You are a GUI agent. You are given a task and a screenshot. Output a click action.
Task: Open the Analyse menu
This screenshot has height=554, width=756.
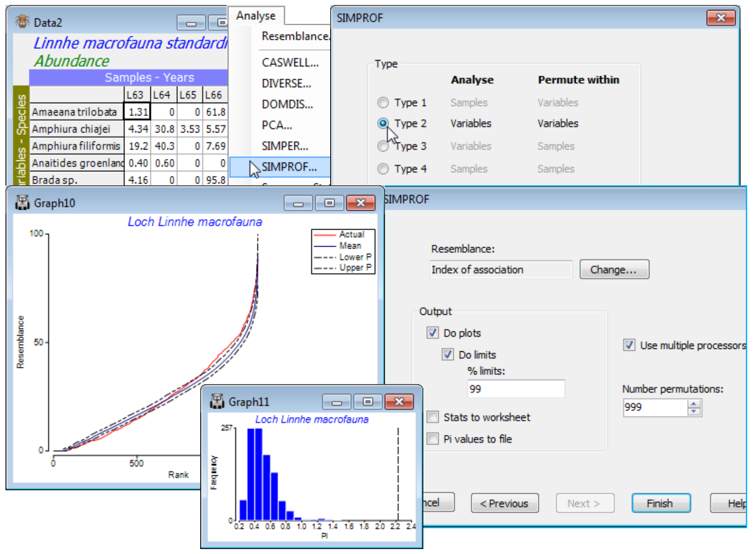click(256, 15)
